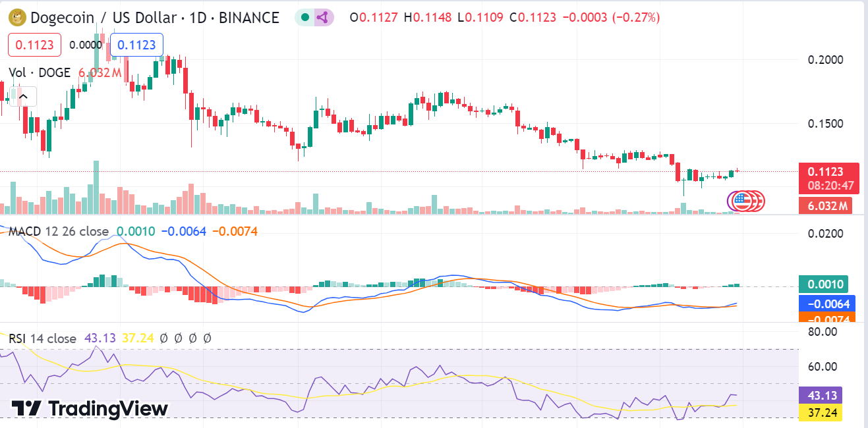Image resolution: width=868 pixels, height=428 pixels.
Task: Open the Dogecoin / US Dollar symbol title
Action: click(154, 18)
